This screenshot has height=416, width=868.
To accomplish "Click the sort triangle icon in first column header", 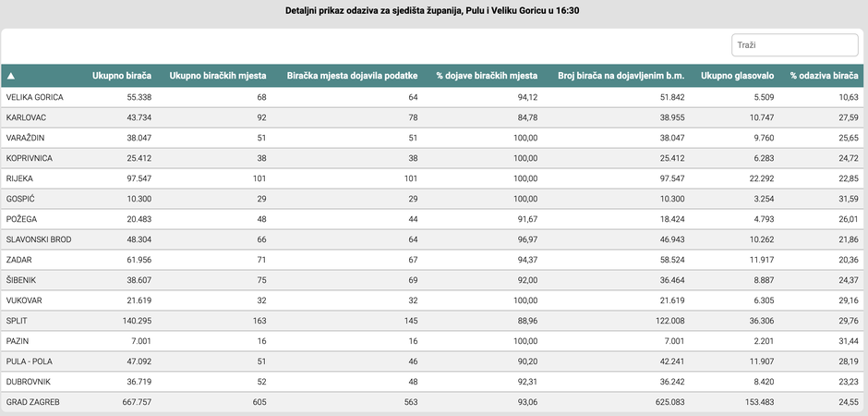I will coord(10,76).
